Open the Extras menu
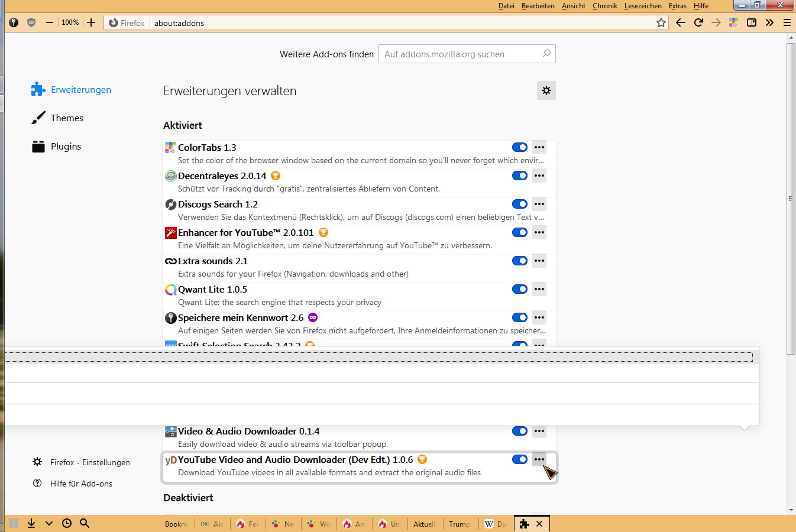 [x=678, y=6]
